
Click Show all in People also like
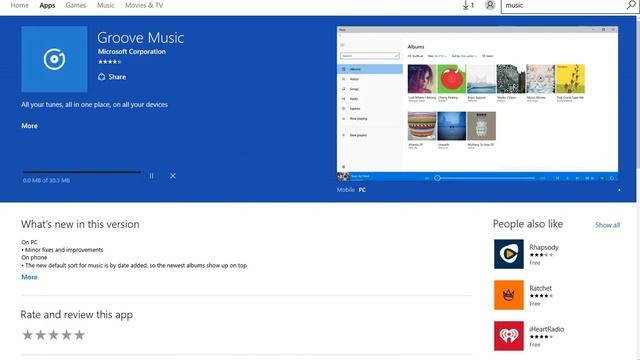[607, 225]
